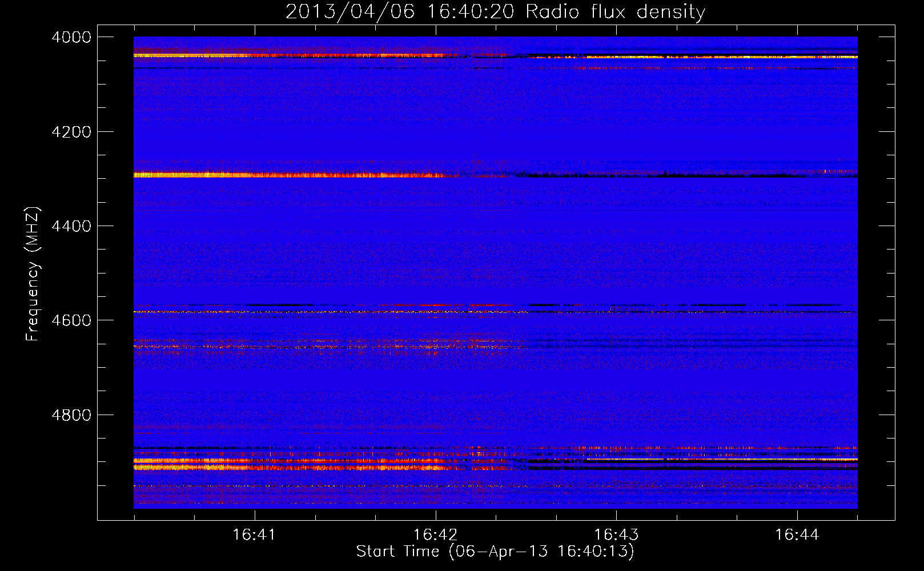Click the 4400 frequency tick label
Viewport: 924px width, 571px height.
pos(71,226)
